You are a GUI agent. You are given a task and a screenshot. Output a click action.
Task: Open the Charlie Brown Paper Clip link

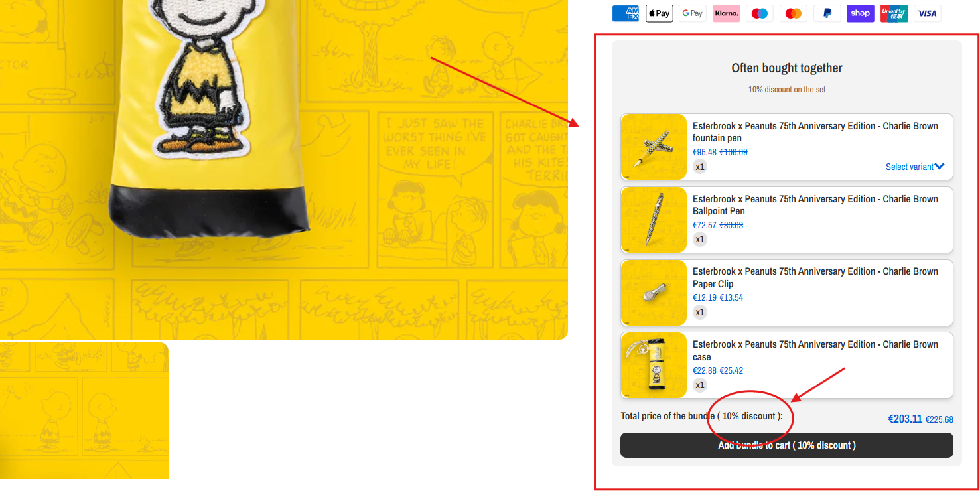pos(815,277)
